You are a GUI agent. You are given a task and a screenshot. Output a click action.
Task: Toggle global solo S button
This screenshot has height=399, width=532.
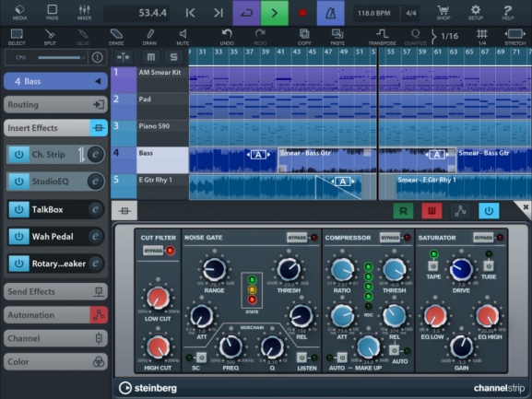coord(173,57)
